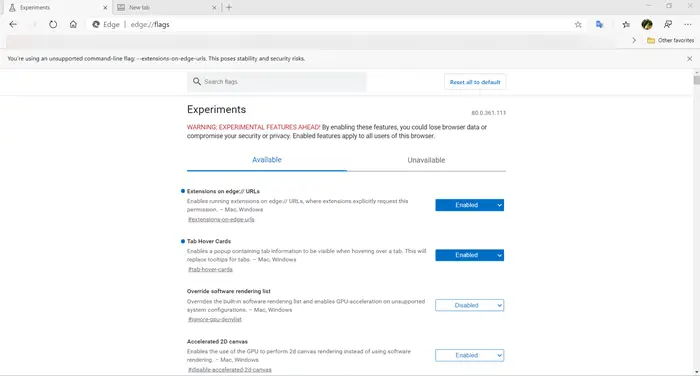This screenshot has width=700, height=376.
Task: Open the #ignore-gpu-denylist anchor link
Action: click(215, 319)
